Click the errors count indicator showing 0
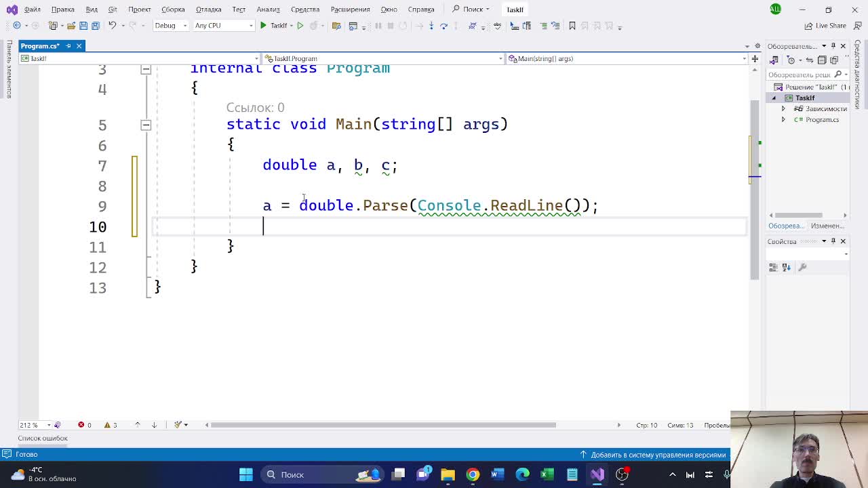Viewport: 868px width, 488px height. point(85,425)
